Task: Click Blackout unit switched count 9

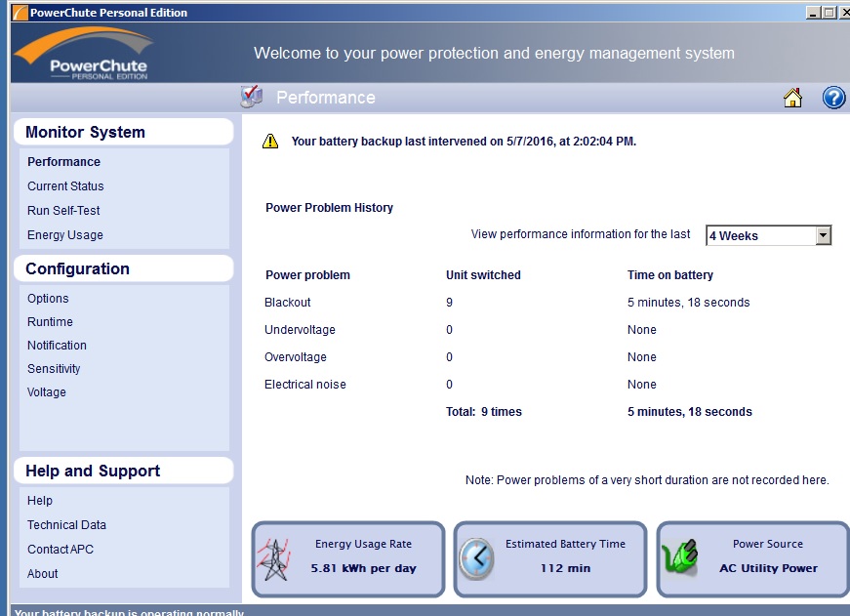Action: (449, 303)
